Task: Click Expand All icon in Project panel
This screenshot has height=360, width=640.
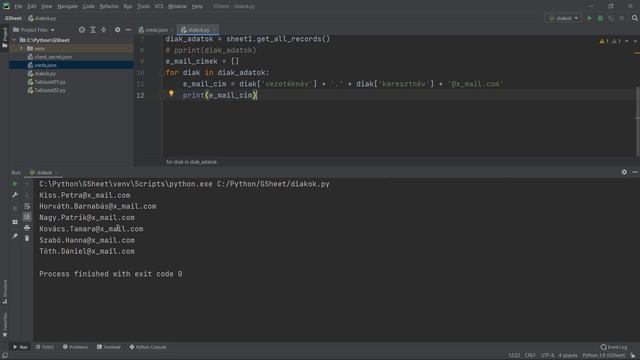Action: [x=93, y=30]
